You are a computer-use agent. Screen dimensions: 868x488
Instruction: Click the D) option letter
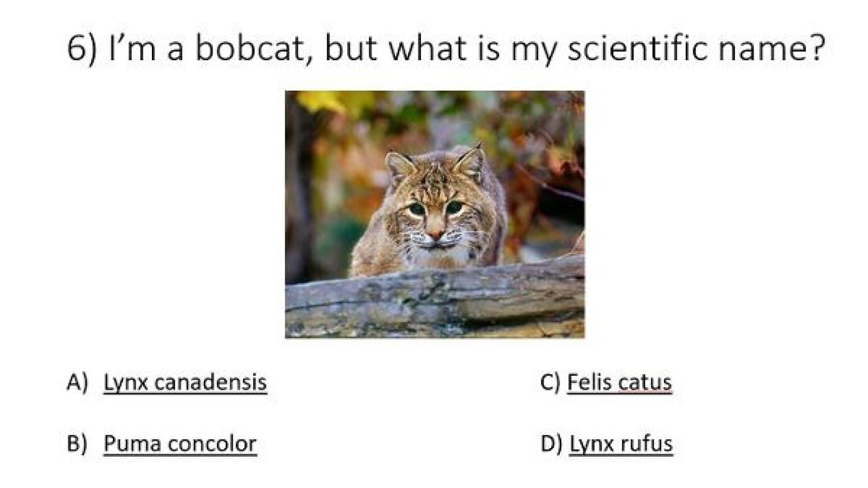coord(551,444)
